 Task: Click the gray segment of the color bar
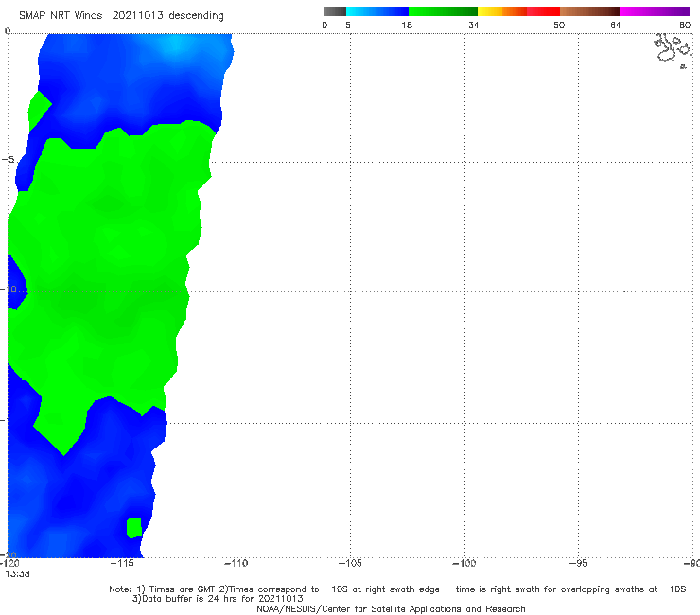335,11
